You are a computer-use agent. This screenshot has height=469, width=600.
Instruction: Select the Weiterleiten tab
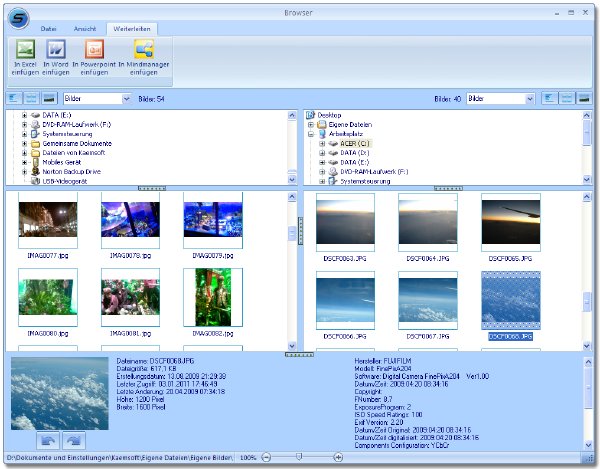pyautogui.click(x=132, y=29)
